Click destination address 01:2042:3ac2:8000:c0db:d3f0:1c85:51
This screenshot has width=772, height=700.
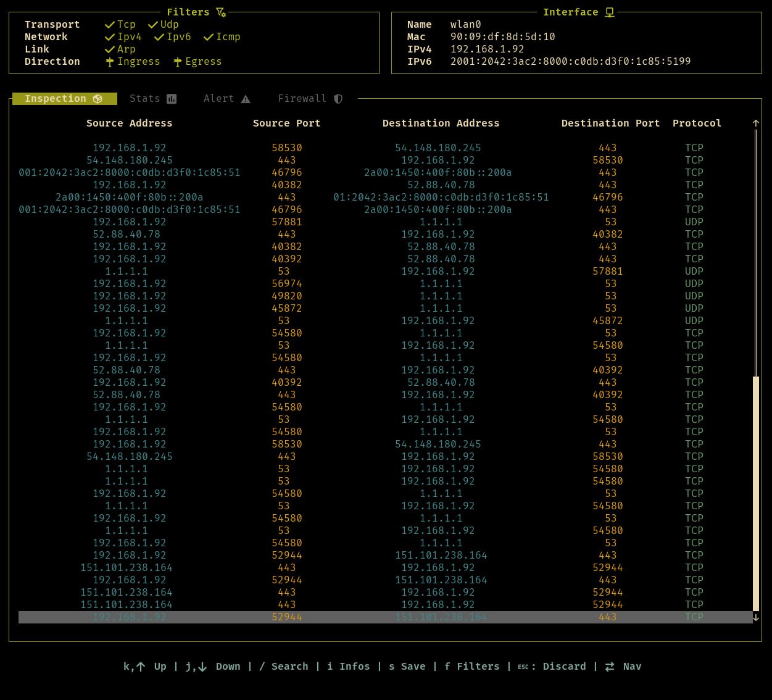pos(441,198)
